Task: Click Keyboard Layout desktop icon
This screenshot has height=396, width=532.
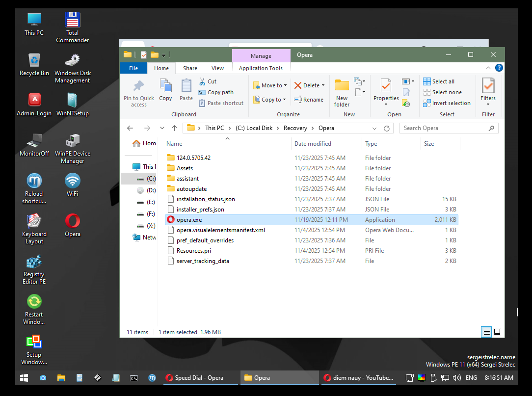Action: (x=34, y=229)
